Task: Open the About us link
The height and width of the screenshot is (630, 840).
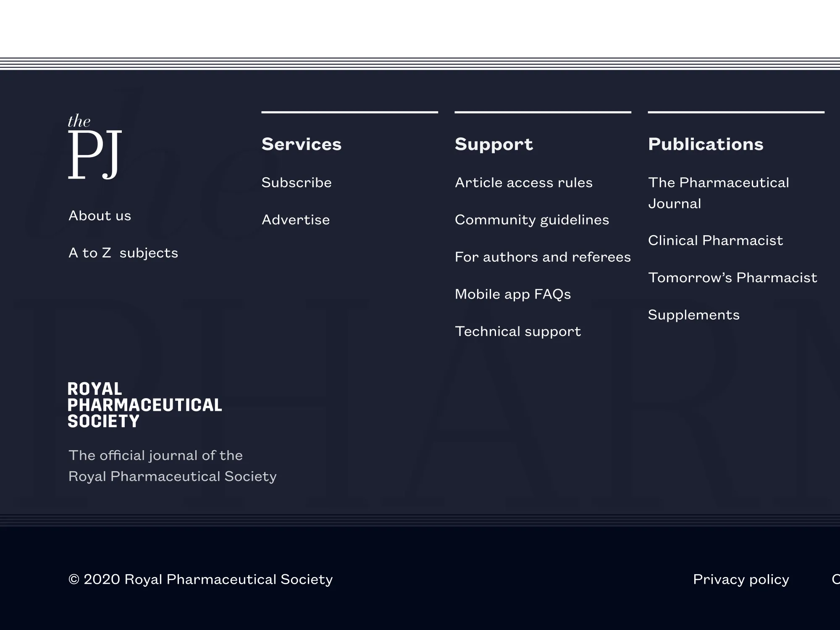Action: [100, 215]
